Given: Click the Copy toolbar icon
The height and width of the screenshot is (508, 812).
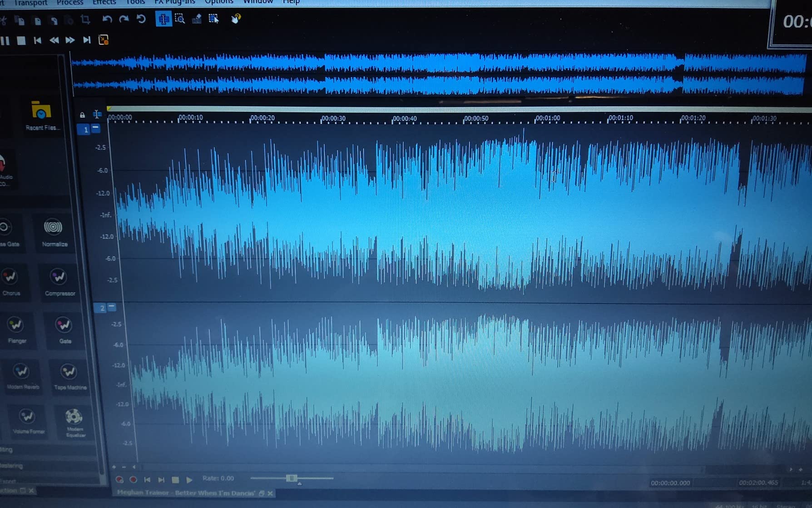Looking at the screenshot, I should pyautogui.click(x=20, y=20).
